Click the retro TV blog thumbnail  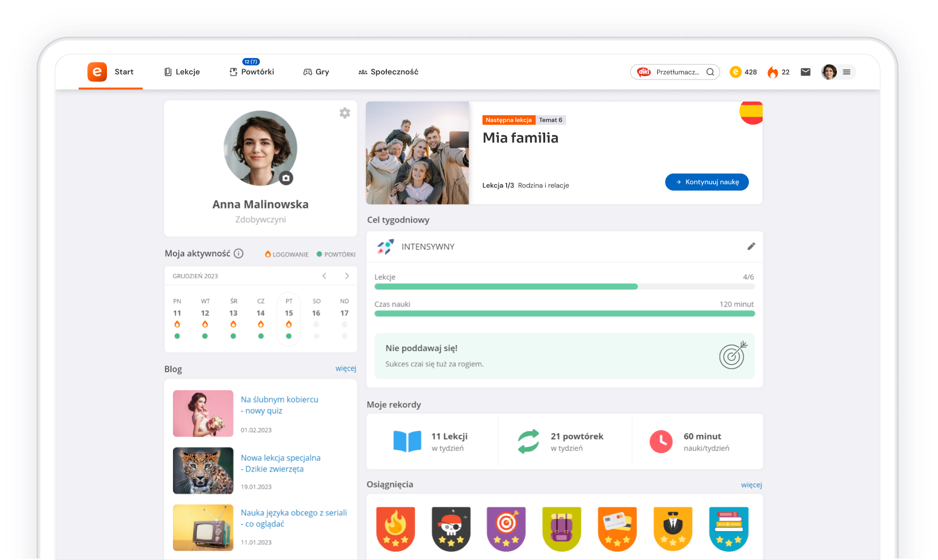click(x=203, y=528)
